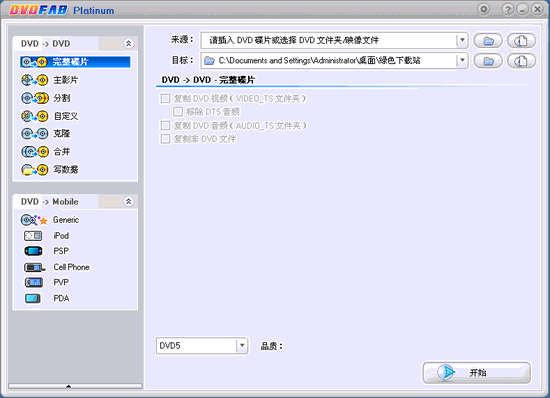Open the 来源 source dropdown arrow

(x=462, y=40)
